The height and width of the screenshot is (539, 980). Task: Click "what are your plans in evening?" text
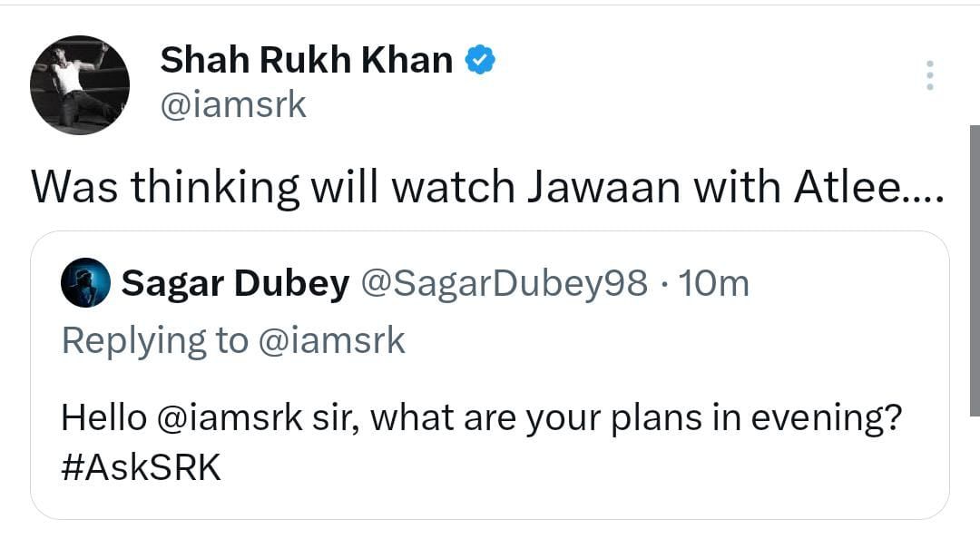pyautogui.click(x=636, y=418)
